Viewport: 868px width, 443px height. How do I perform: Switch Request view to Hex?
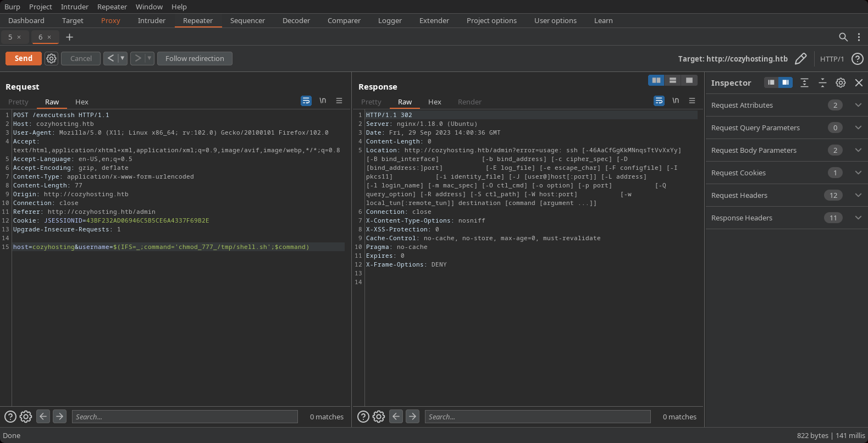click(x=82, y=102)
